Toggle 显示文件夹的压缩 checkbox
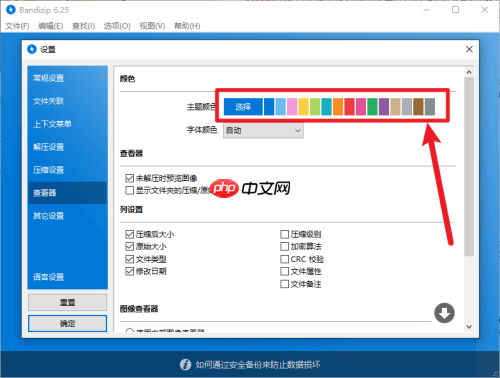 click(129, 191)
